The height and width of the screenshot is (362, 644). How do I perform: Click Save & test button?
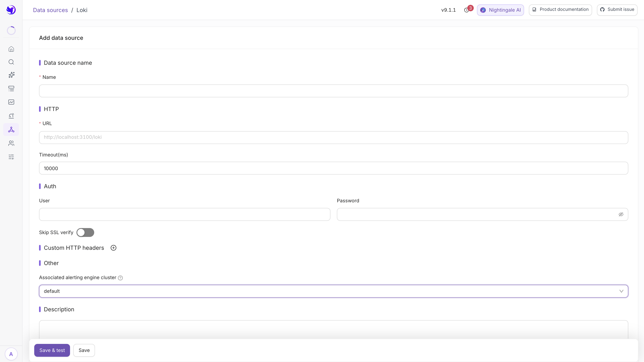[52, 350]
